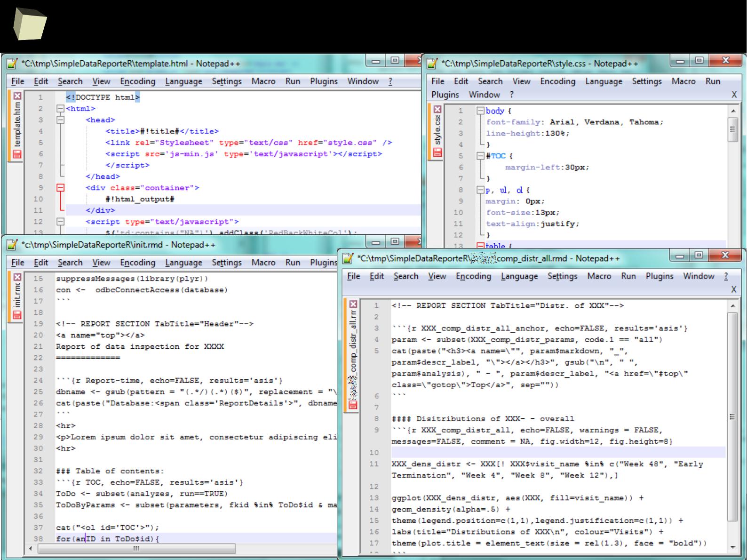Open Window menu in style.css window

point(484,95)
